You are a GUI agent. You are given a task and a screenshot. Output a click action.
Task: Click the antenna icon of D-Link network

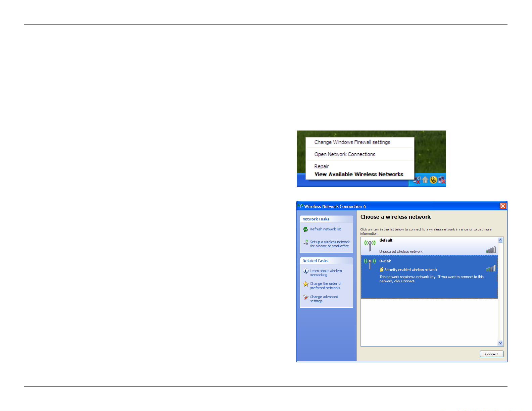370,264
